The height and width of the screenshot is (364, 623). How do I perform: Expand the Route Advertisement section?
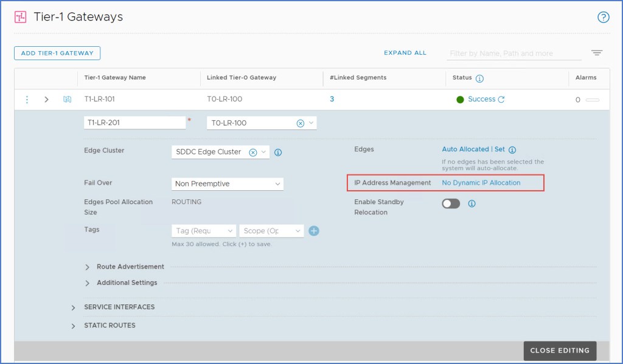(x=87, y=267)
